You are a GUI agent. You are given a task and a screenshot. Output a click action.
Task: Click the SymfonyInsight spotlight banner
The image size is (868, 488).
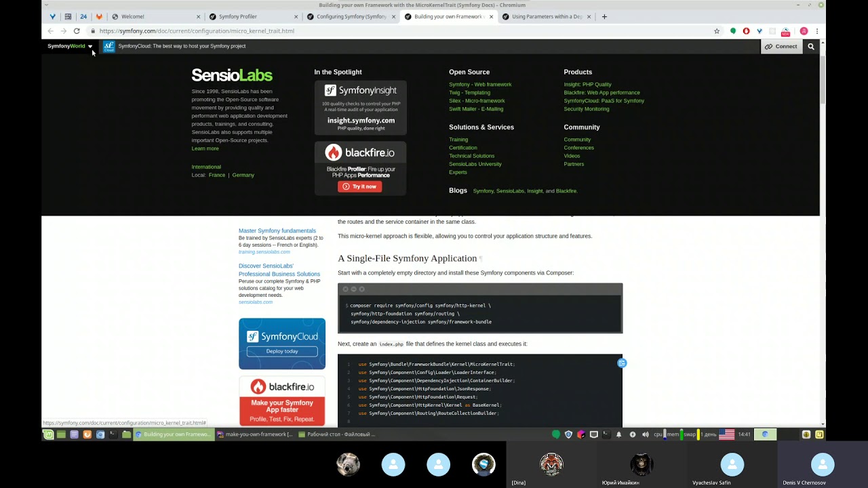tap(360, 108)
